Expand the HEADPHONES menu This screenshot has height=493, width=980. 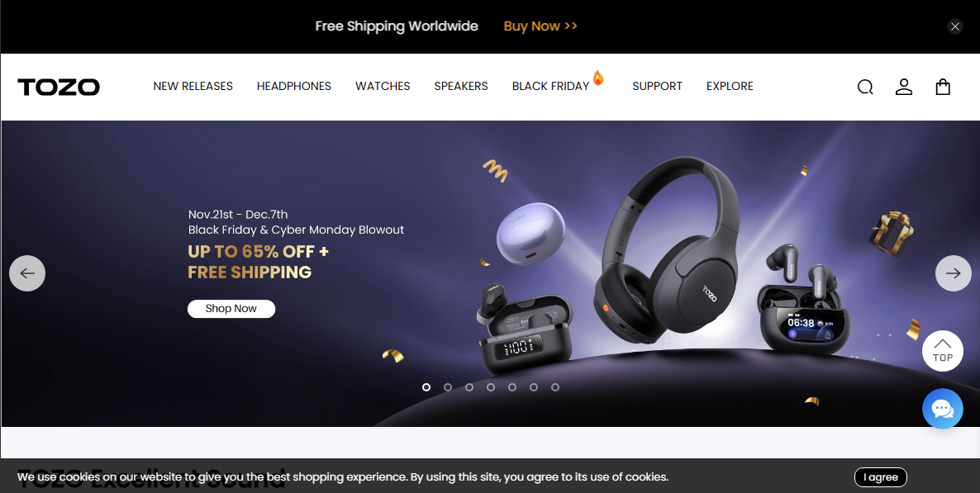pos(293,86)
